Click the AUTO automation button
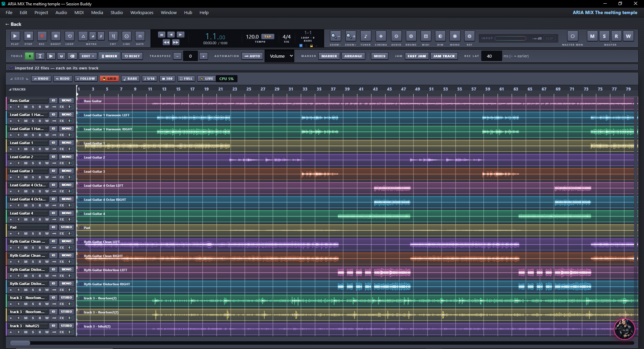The image size is (644, 349). [252, 56]
